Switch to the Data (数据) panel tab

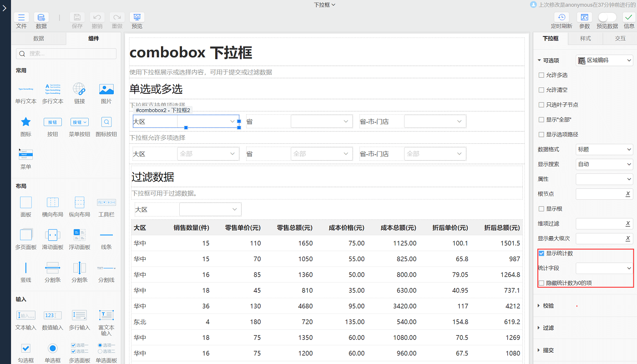[x=39, y=39]
